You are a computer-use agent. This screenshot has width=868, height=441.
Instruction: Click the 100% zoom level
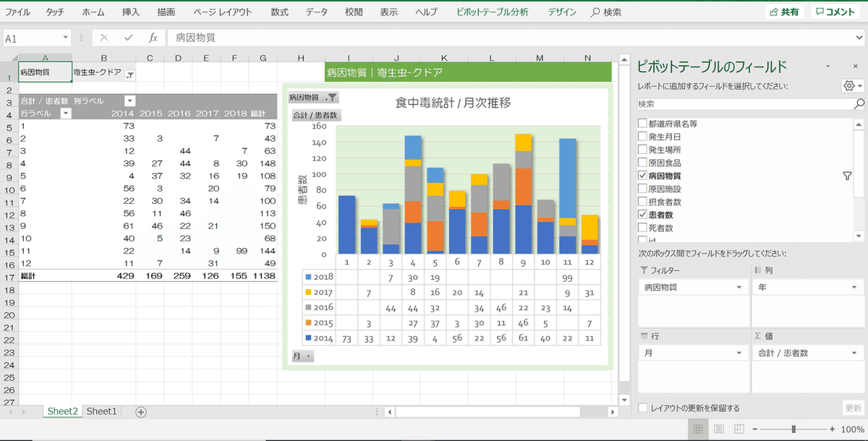[x=852, y=429]
